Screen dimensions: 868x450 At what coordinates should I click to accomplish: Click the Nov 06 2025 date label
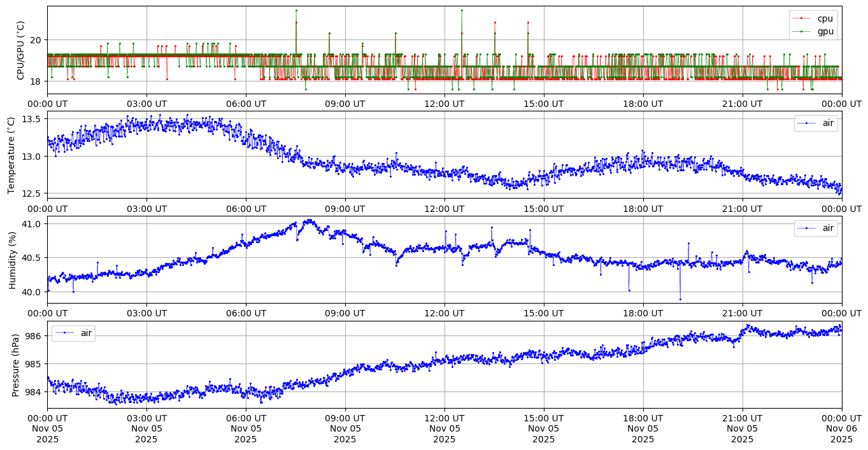(841, 428)
